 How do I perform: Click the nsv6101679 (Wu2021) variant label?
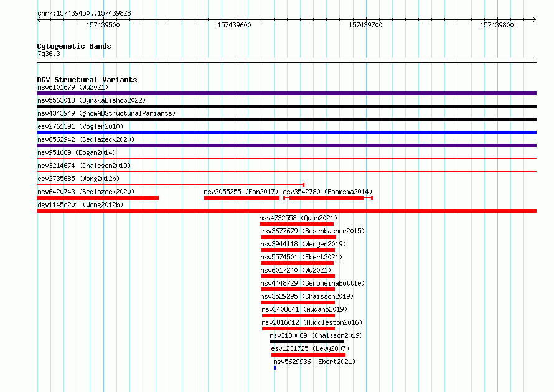(73, 87)
